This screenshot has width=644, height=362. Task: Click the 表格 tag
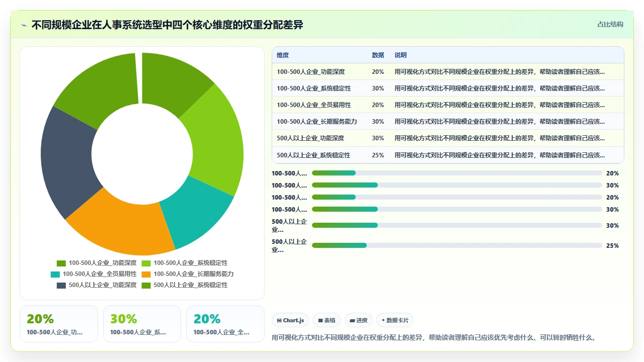point(327,320)
